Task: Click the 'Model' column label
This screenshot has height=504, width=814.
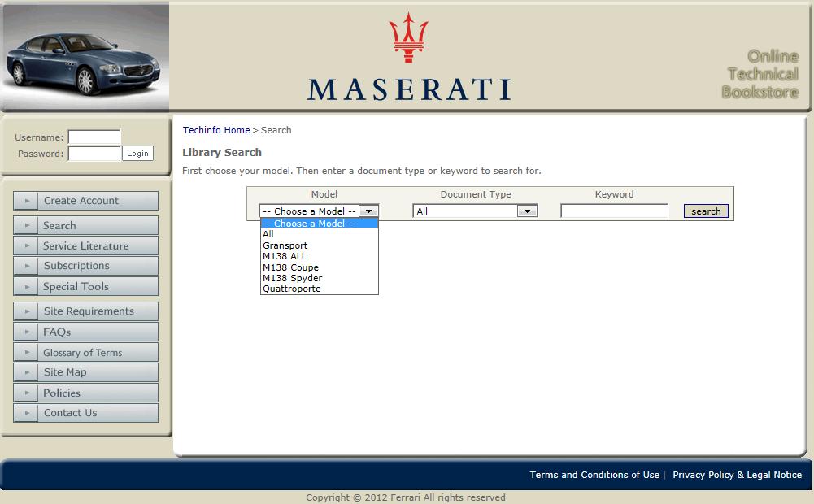Action: coord(324,194)
